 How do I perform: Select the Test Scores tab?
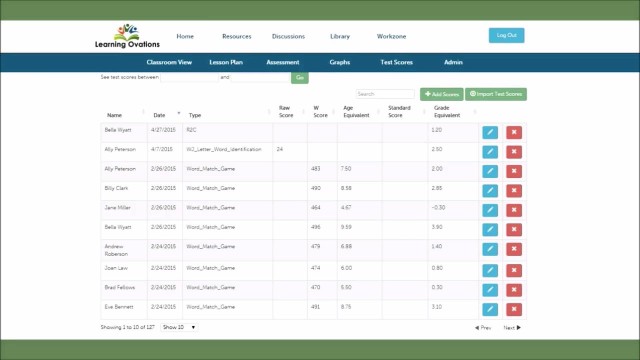pyautogui.click(x=396, y=62)
